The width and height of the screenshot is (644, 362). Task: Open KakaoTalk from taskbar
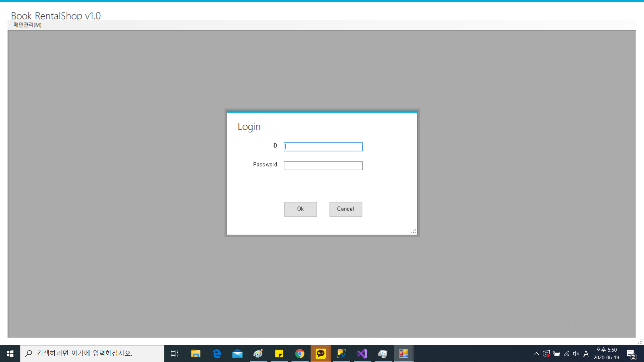pyautogui.click(x=321, y=354)
